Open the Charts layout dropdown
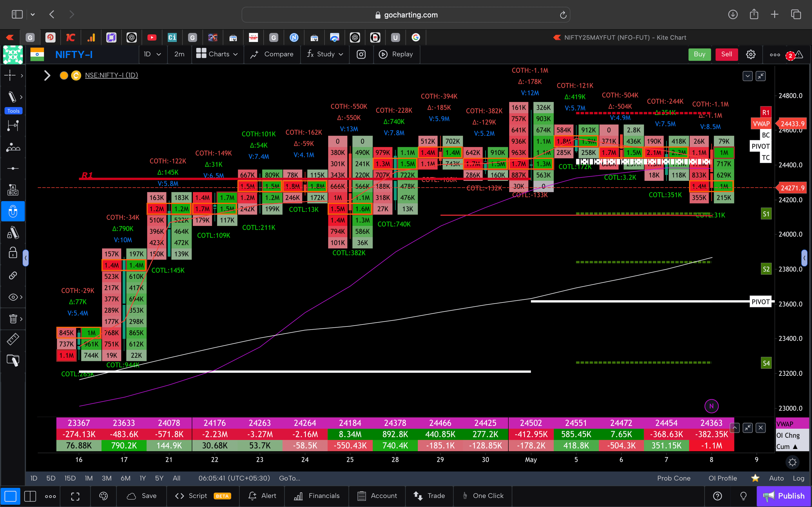Screen dimensions: 812x507 click(217, 54)
